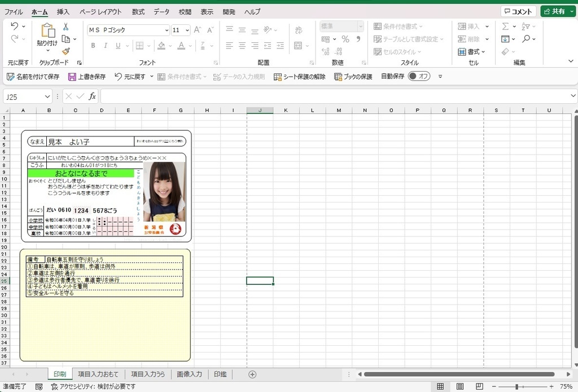Click 上書き保存 save icon
The width and height of the screenshot is (578, 392).
pos(72,77)
